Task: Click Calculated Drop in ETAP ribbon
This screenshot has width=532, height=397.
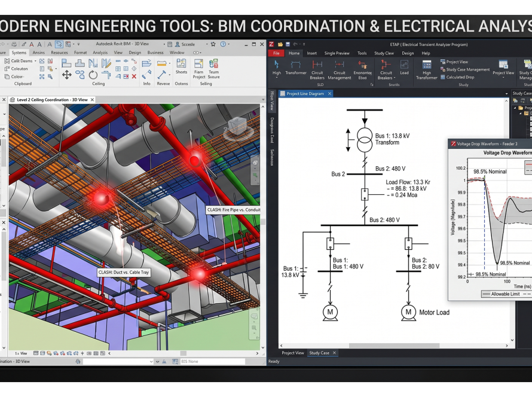Action: click(x=457, y=77)
